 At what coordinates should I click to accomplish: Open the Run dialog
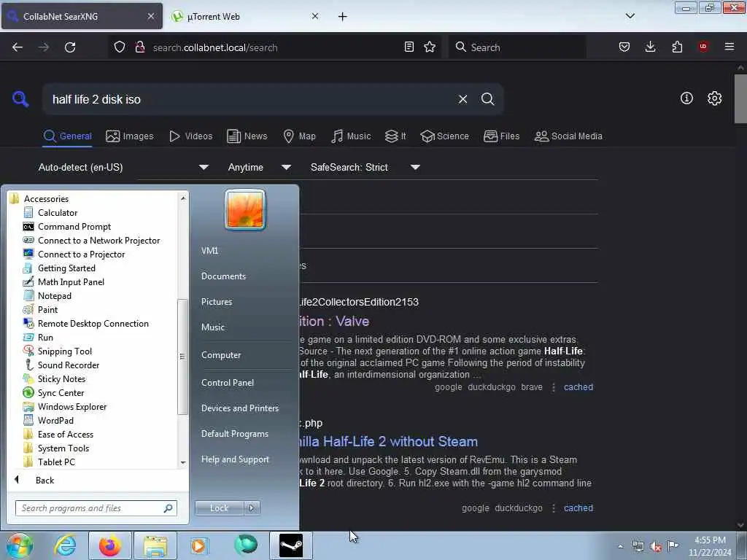tap(45, 337)
